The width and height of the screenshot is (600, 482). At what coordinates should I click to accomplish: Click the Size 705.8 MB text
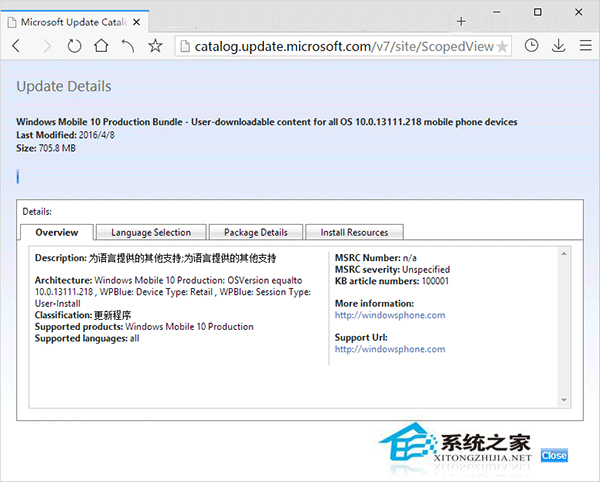click(x=46, y=148)
